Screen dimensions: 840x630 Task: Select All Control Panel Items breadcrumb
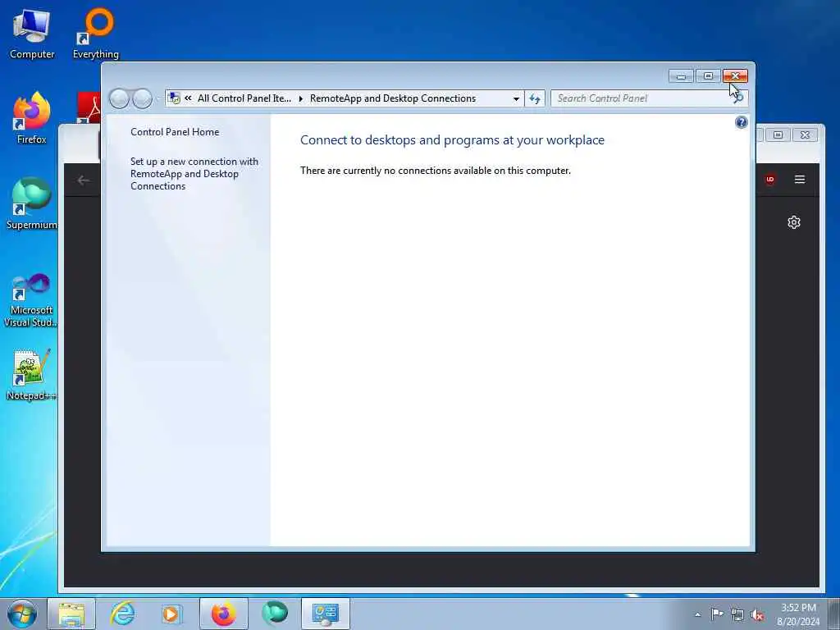coord(244,98)
